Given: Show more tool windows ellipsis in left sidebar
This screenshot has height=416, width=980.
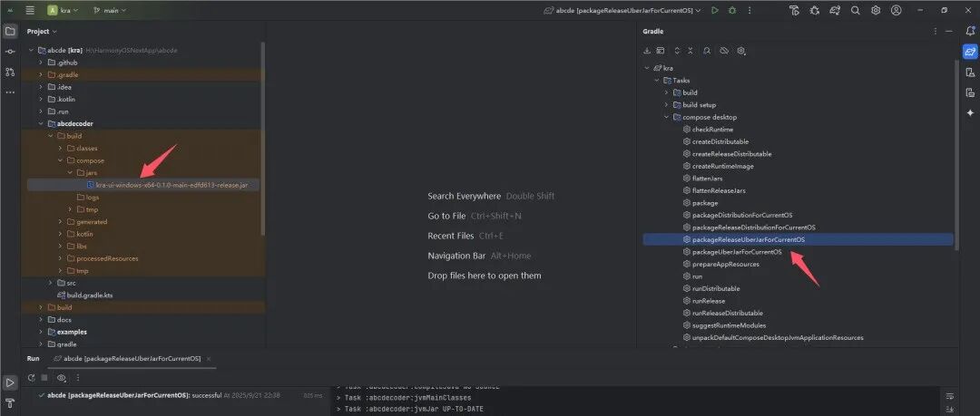Looking at the screenshot, I should click(10, 92).
